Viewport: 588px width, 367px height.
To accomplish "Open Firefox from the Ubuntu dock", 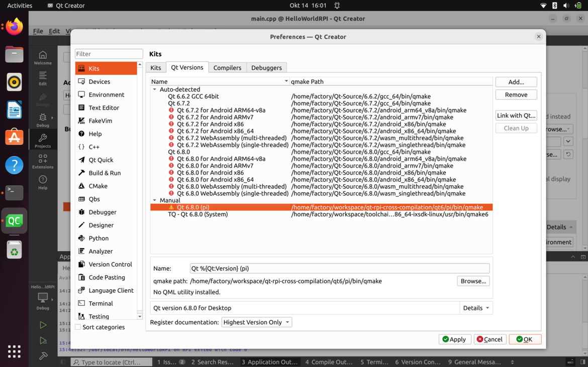I will (14, 27).
